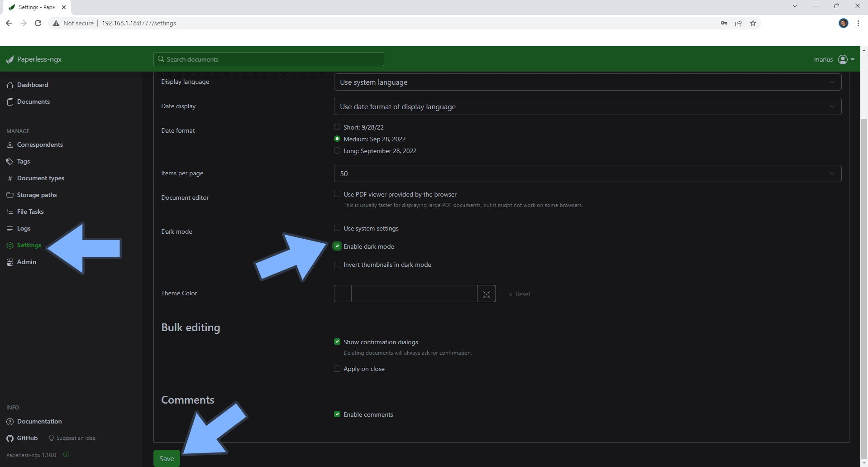The height and width of the screenshot is (467, 868).
Task: Open the Logs viewer
Action: pos(24,228)
